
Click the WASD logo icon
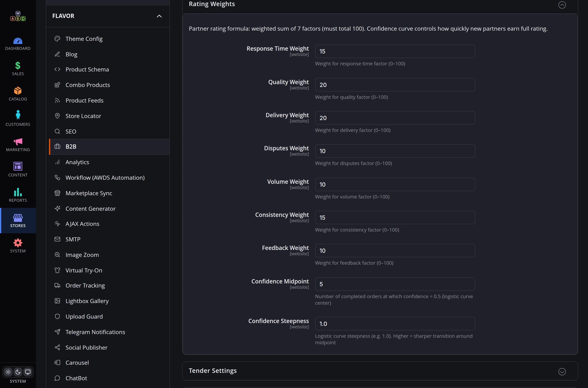[x=18, y=16]
